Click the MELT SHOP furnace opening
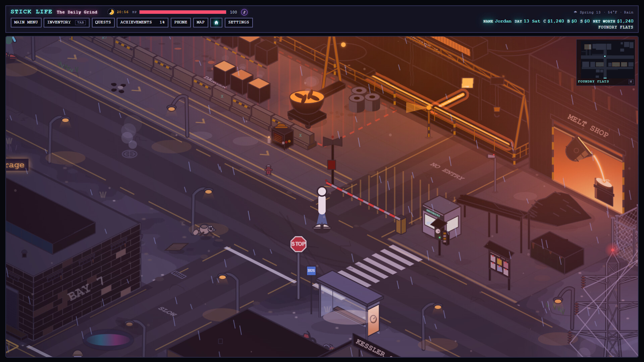644x362 pixels. click(x=589, y=169)
